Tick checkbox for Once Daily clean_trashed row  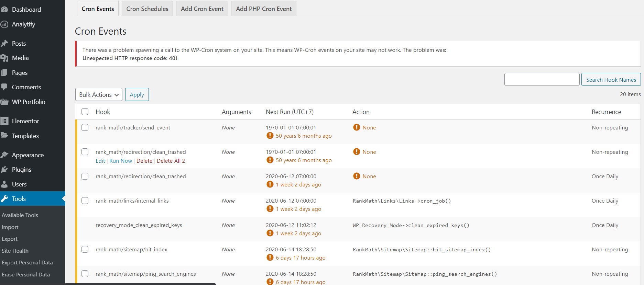pos(85,176)
